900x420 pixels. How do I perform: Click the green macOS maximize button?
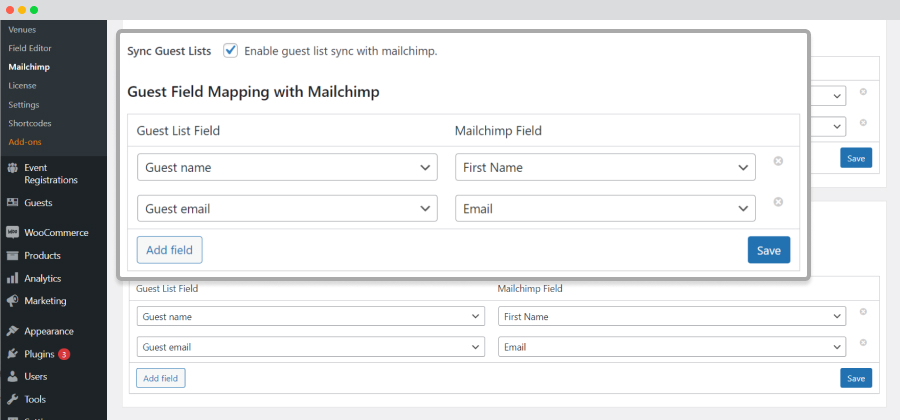(x=34, y=10)
